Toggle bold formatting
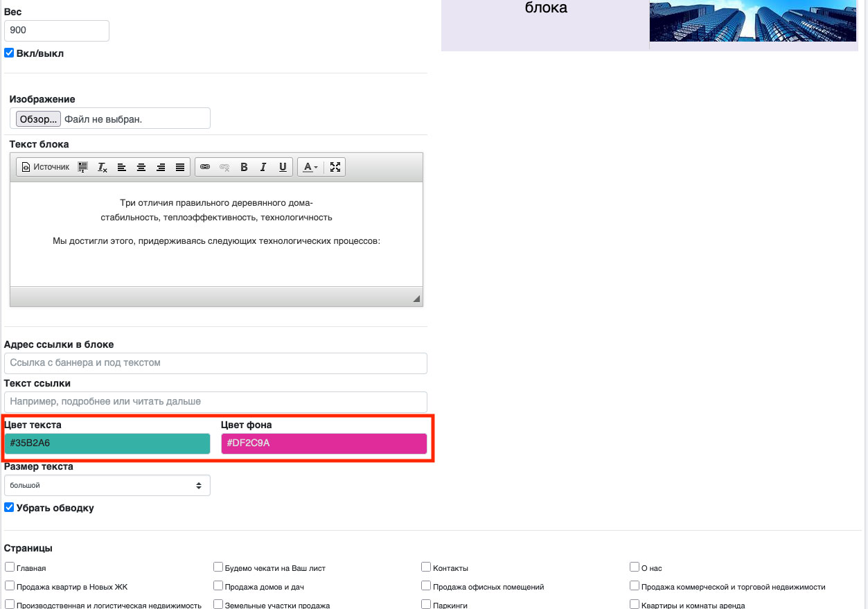Viewport: 868px width, 609px height. (x=244, y=167)
